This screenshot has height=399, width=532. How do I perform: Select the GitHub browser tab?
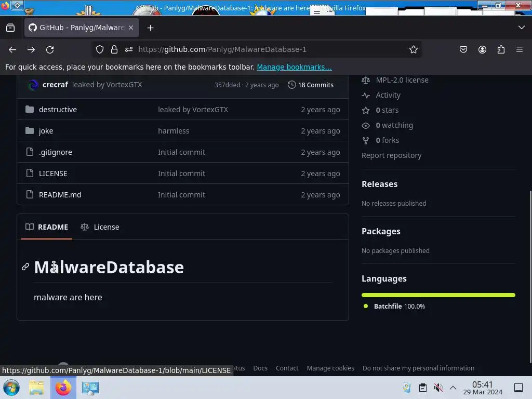(x=82, y=28)
